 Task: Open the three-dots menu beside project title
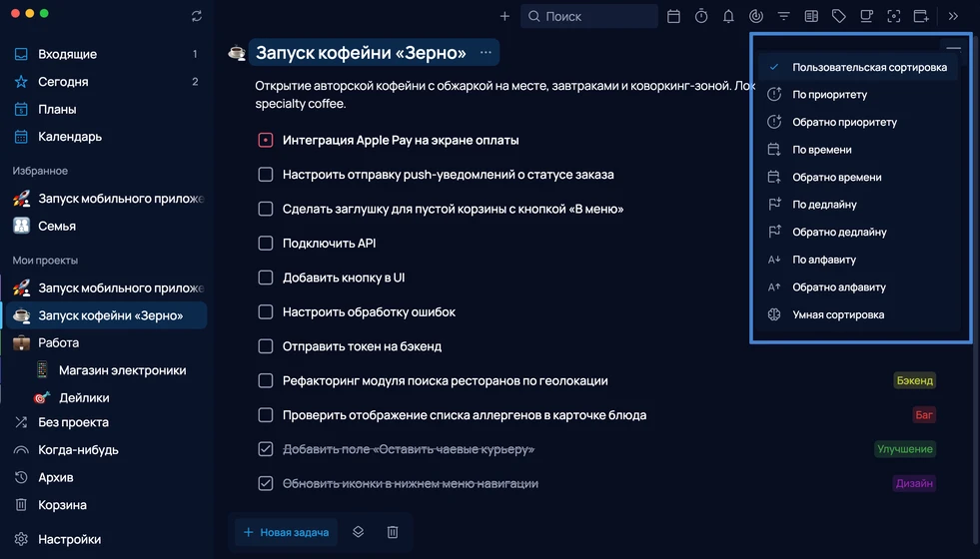click(486, 53)
